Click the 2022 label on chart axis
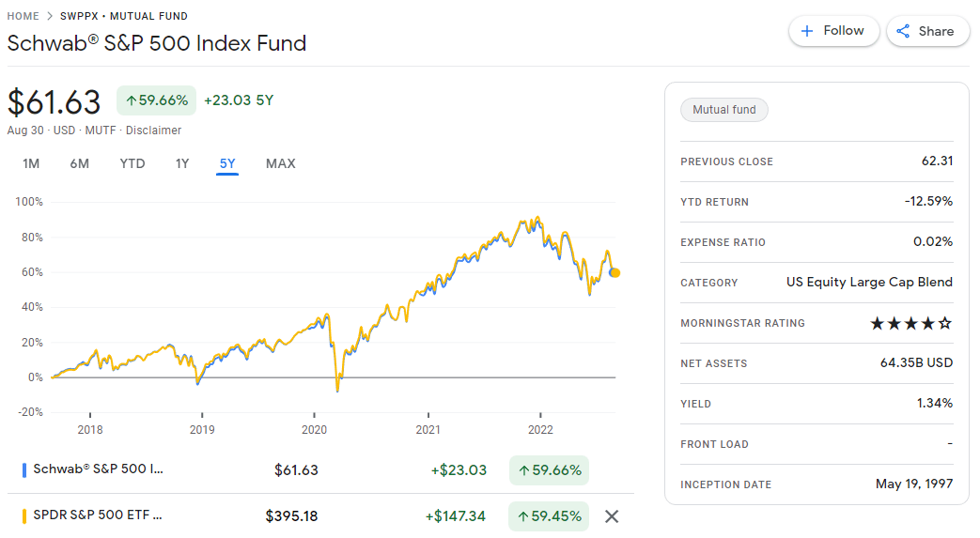The height and width of the screenshot is (538, 980). (540, 430)
